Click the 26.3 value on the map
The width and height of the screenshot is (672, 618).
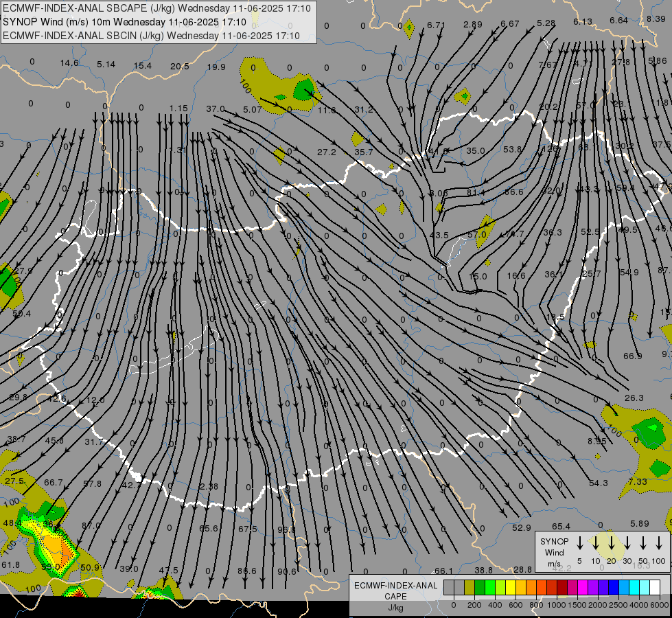coord(634,398)
